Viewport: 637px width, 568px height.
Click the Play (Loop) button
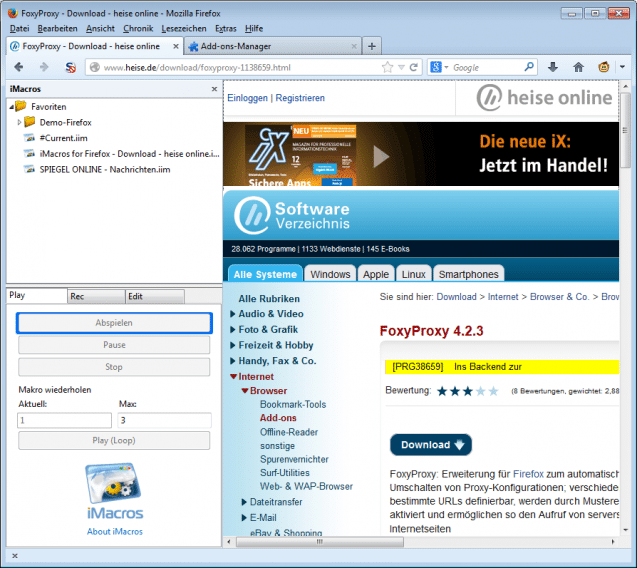tap(114, 440)
